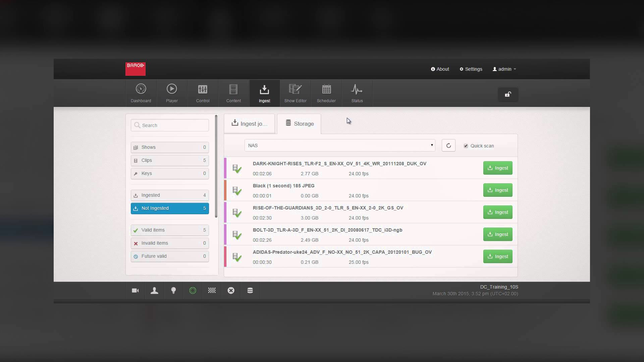
Task: Toggle the Valid items filter
Action: point(170,230)
